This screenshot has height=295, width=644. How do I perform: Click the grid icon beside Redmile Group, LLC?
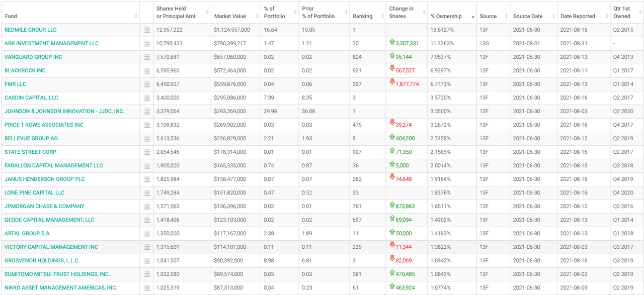coord(147,30)
